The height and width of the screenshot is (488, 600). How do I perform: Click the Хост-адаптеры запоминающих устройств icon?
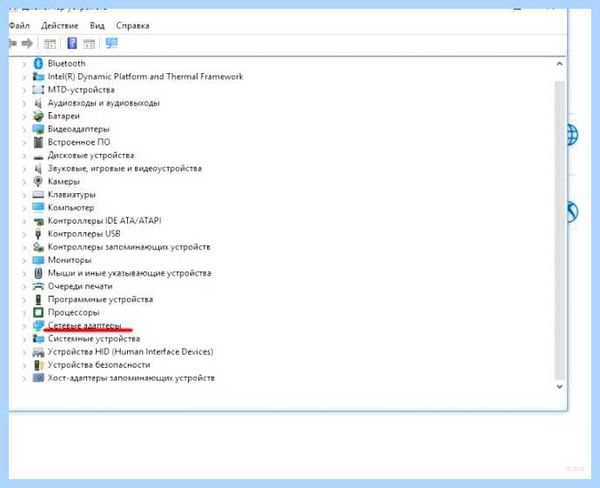click(38, 378)
